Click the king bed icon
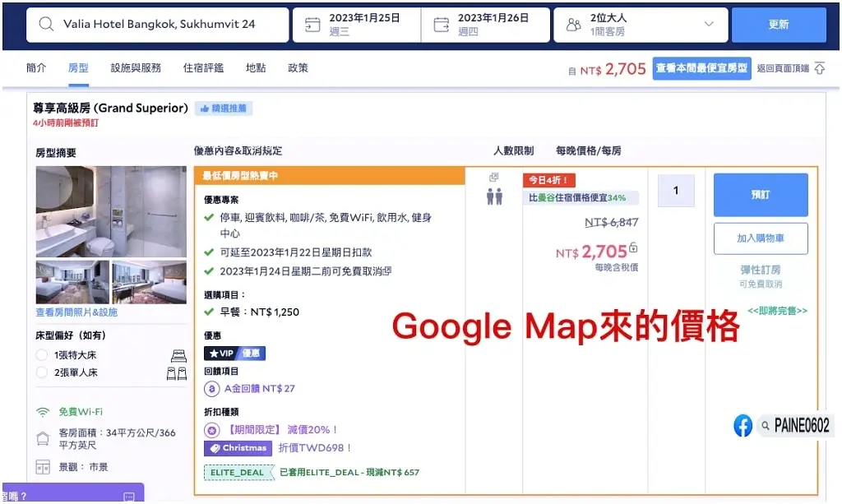This screenshot has height=504, width=842. [x=178, y=355]
